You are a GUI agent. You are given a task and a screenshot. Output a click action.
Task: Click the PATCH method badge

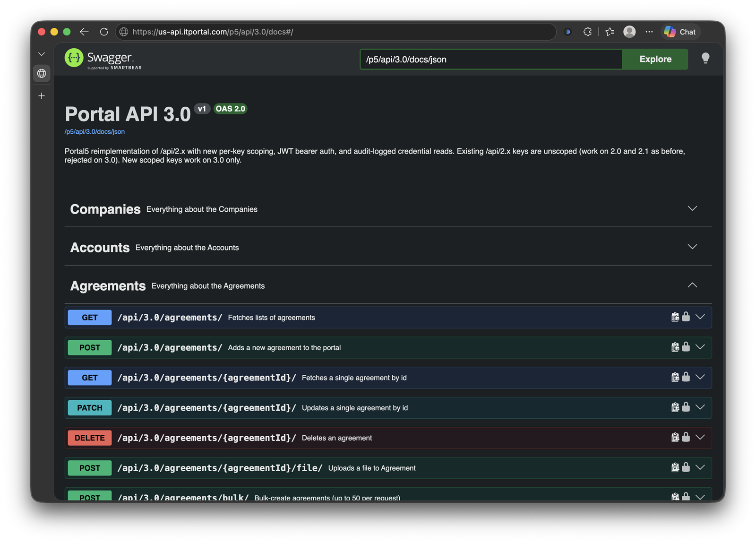coord(90,408)
